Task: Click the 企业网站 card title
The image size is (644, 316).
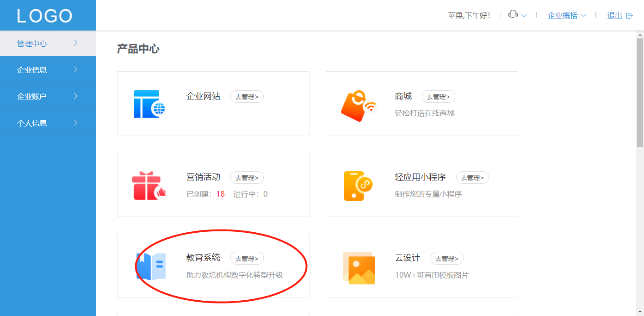Action: [203, 96]
